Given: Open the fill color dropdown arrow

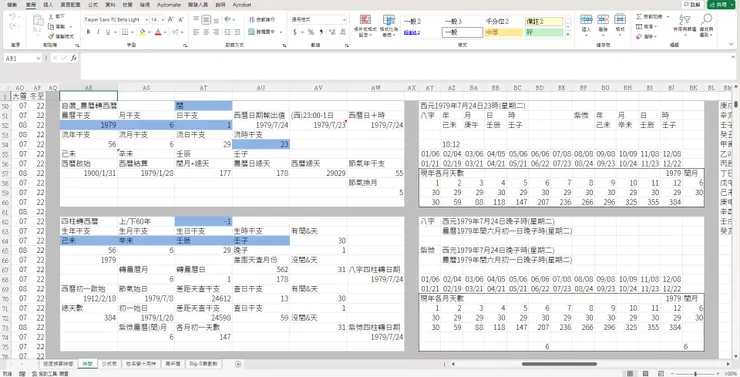Looking at the screenshot, I should (x=149, y=32).
